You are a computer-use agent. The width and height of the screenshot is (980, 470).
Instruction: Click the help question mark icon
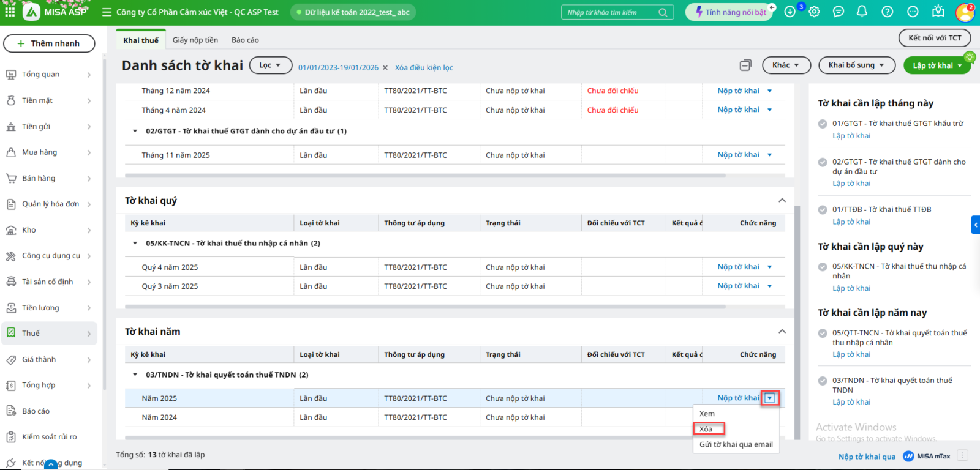pos(887,12)
